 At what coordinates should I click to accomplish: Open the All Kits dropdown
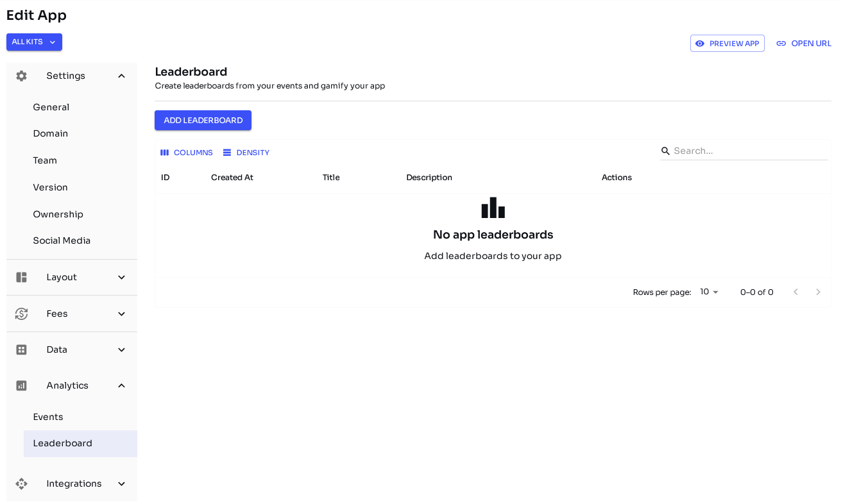pyautogui.click(x=34, y=42)
